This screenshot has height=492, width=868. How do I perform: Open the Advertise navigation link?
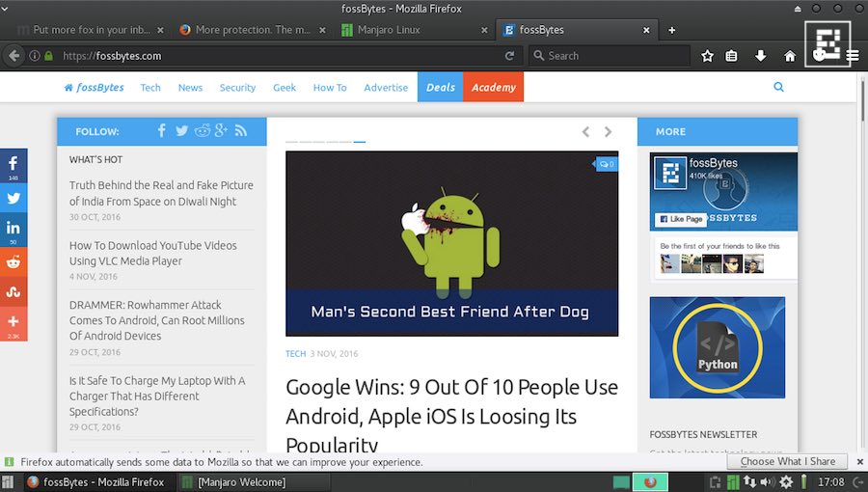386,88
